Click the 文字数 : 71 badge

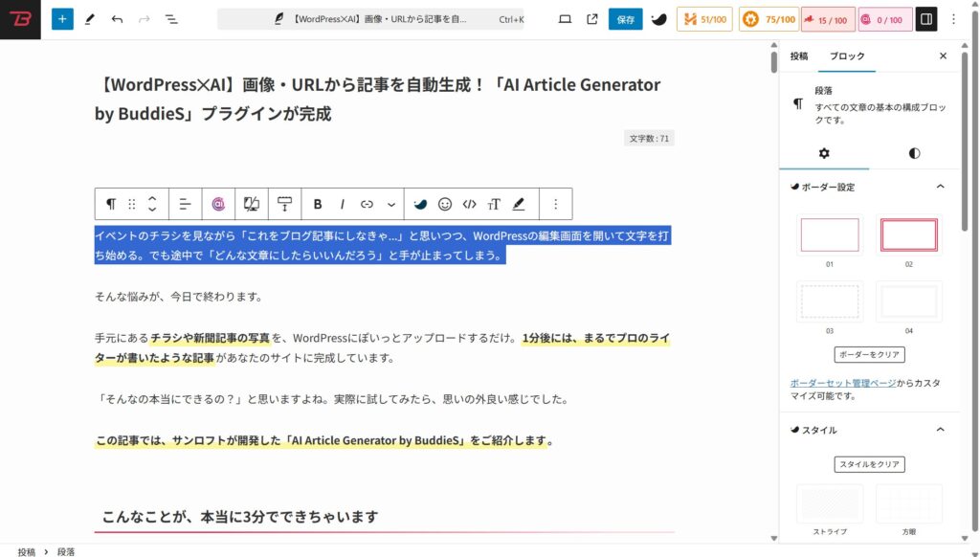click(649, 138)
